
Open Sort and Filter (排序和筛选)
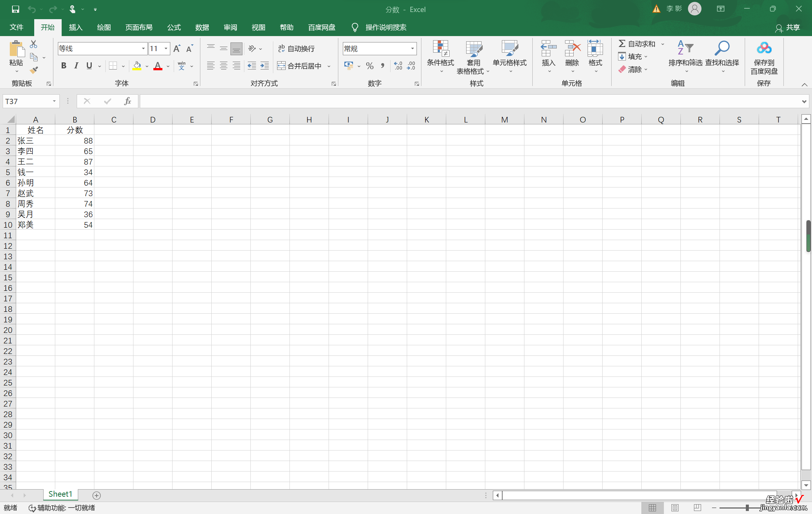click(x=685, y=56)
